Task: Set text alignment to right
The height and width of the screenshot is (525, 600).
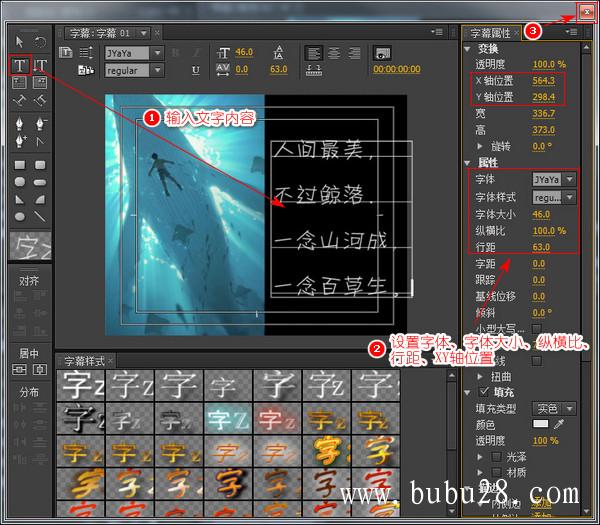Action: (x=354, y=53)
